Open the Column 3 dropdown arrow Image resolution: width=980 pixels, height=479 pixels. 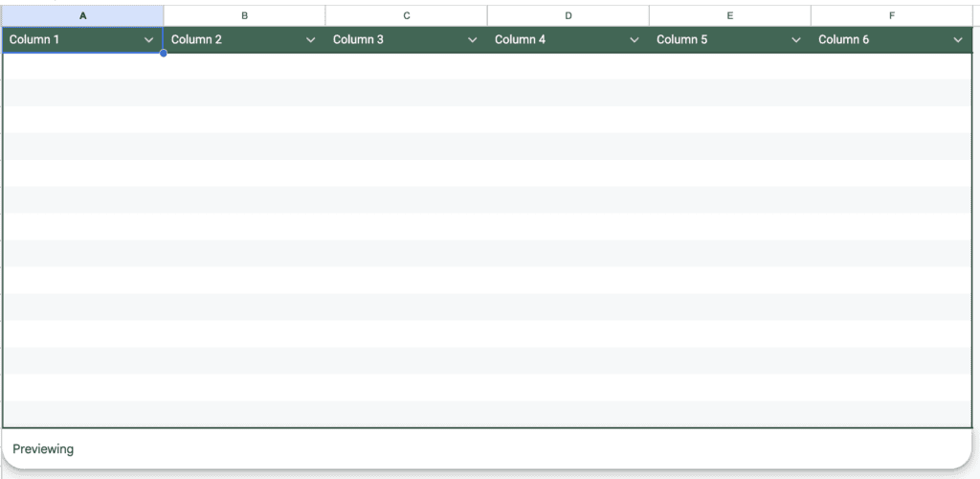tap(473, 40)
